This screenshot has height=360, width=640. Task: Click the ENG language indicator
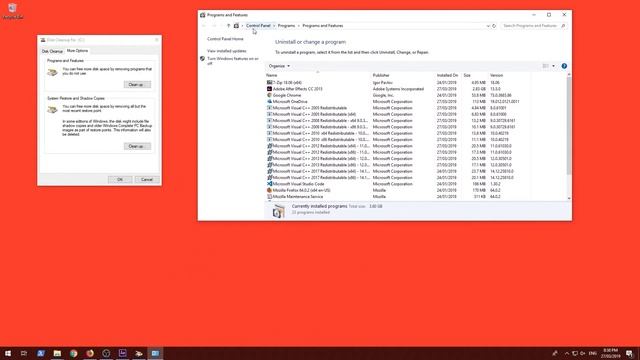593,353
